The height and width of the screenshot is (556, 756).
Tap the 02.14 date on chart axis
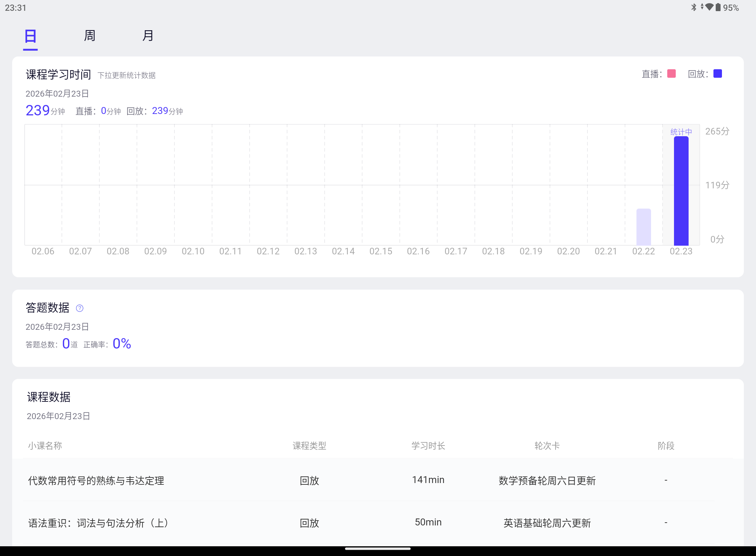pos(343,251)
